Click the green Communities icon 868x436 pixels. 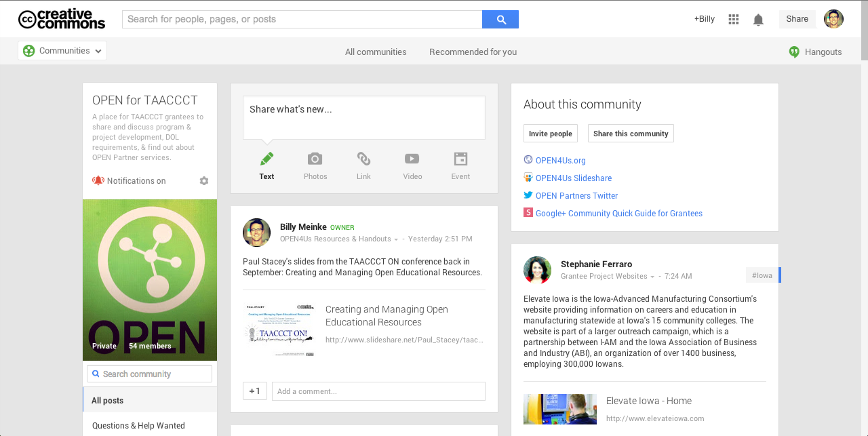coord(28,51)
